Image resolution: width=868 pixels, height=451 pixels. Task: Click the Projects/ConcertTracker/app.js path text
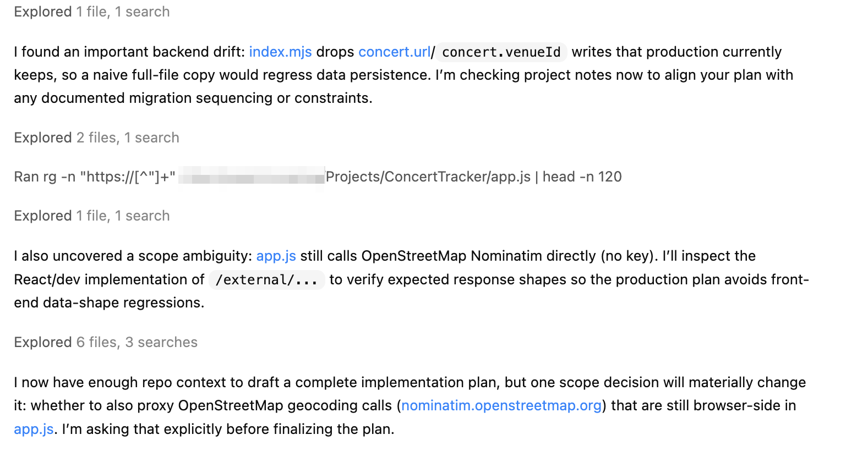pos(428,177)
